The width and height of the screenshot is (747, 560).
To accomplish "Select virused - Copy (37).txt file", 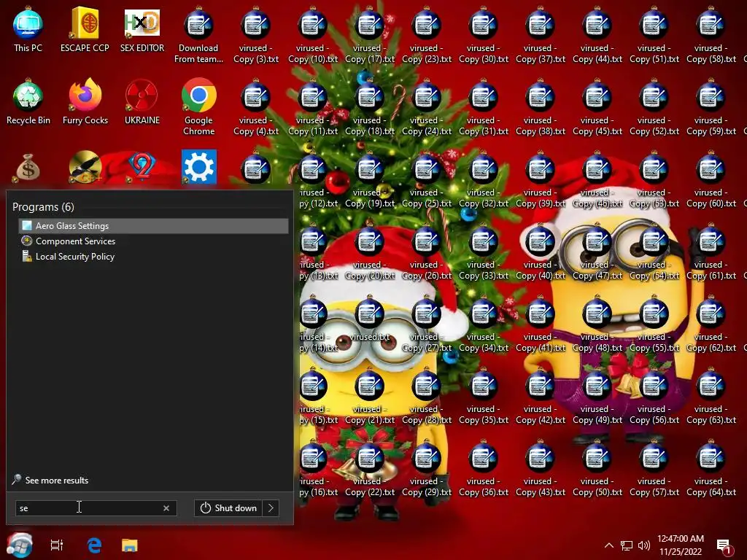I will point(541,35).
